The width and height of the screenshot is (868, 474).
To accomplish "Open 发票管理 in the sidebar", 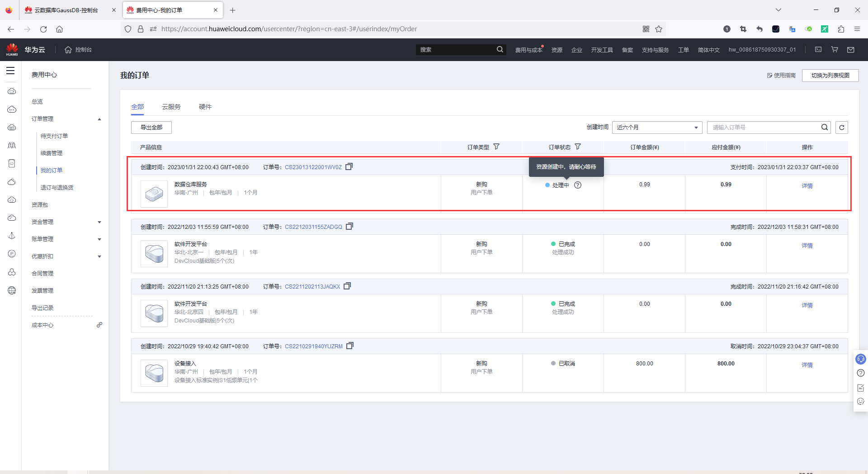I will click(42, 291).
